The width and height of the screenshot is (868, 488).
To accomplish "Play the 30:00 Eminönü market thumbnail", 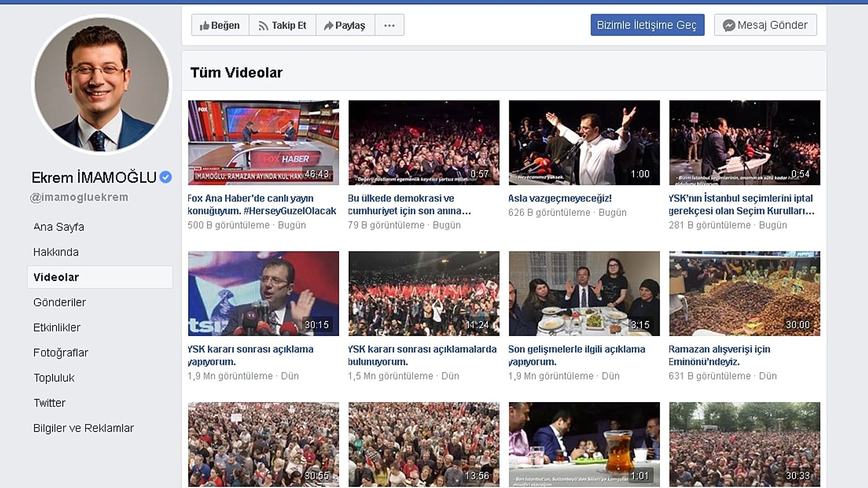I will point(745,294).
